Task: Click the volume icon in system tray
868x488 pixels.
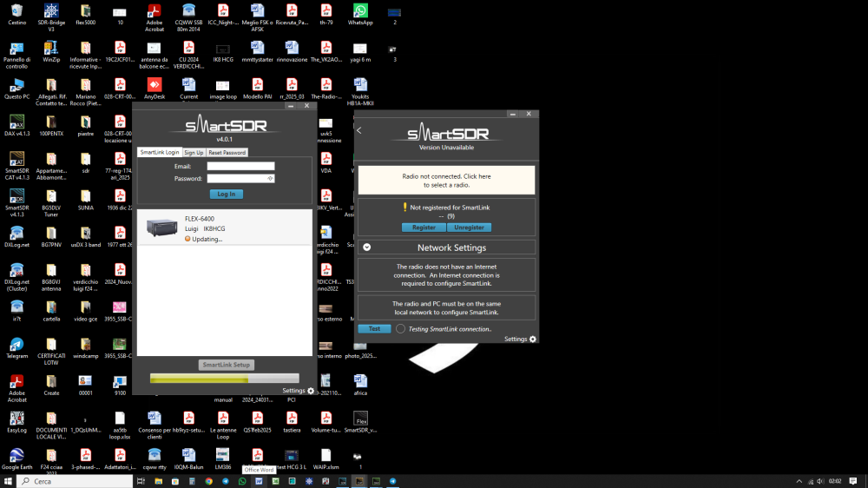Action: [x=820, y=481]
